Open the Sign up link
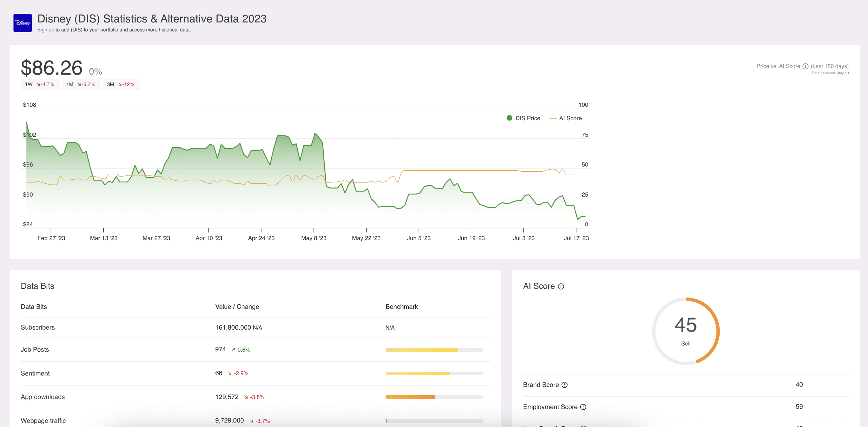 (x=46, y=30)
